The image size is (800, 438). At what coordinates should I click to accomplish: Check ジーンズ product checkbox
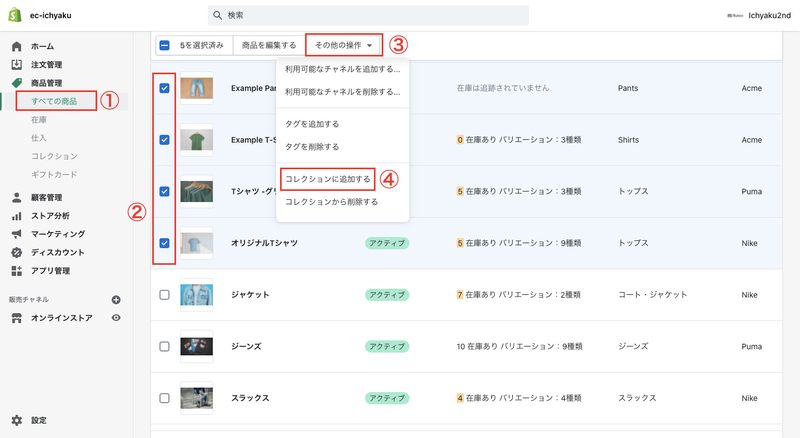tap(164, 346)
